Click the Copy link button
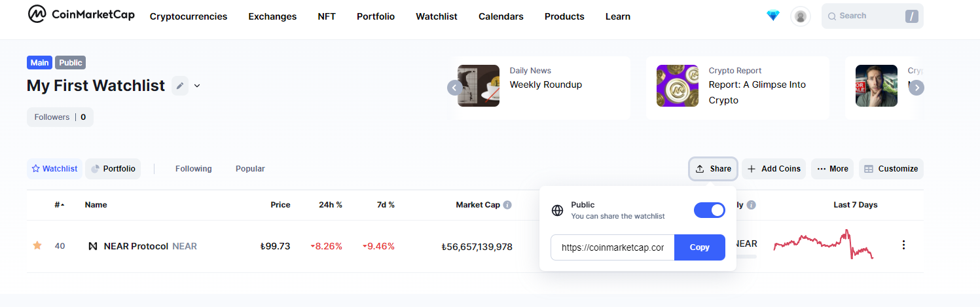The width and height of the screenshot is (980, 307). tap(699, 247)
